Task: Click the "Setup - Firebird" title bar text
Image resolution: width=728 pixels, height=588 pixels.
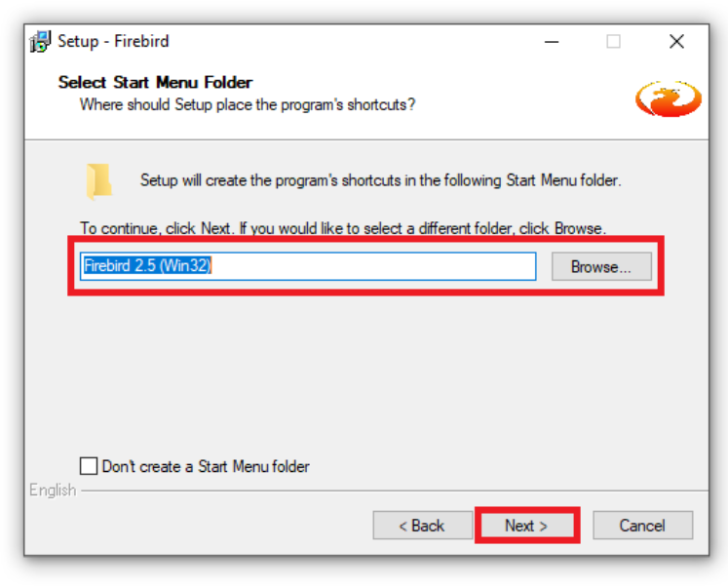Action: [x=113, y=41]
